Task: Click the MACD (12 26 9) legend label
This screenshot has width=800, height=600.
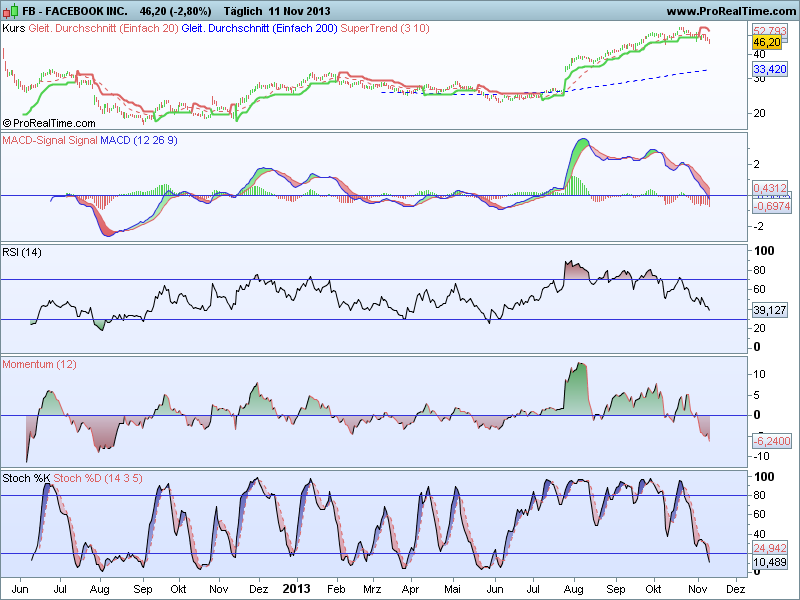Action: click(139, 140)
